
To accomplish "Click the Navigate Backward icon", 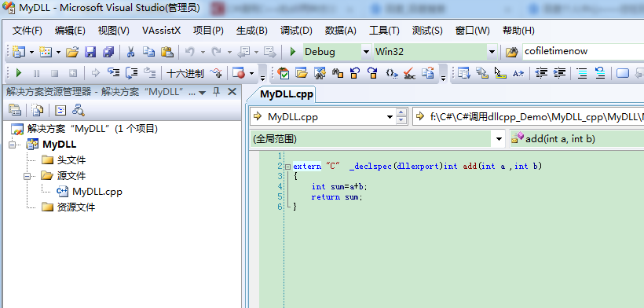I will [x=243, y=52].
